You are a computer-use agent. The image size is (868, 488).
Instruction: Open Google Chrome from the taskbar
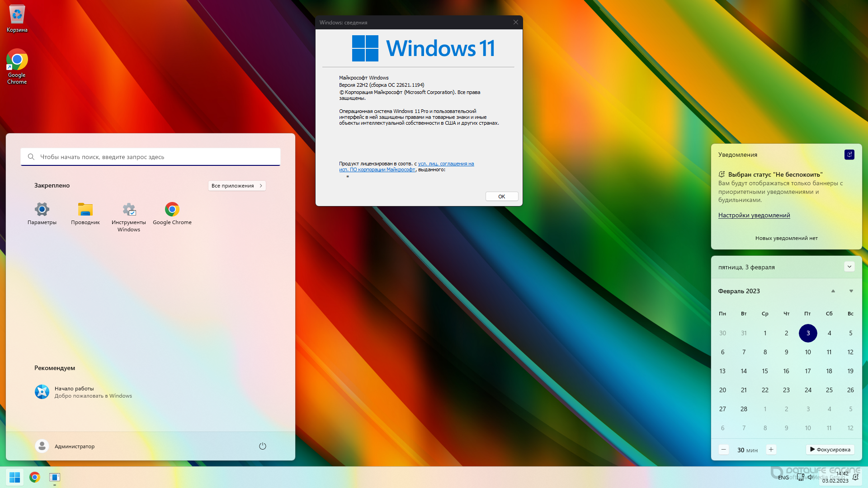(x=35, y=477)
